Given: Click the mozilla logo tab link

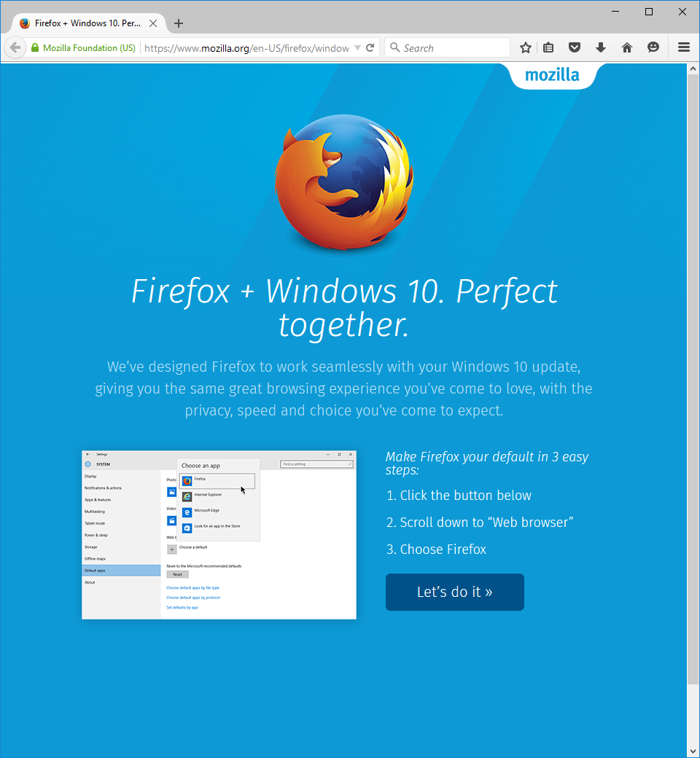Looking at the screenshot, I should [x=552, y=75].
